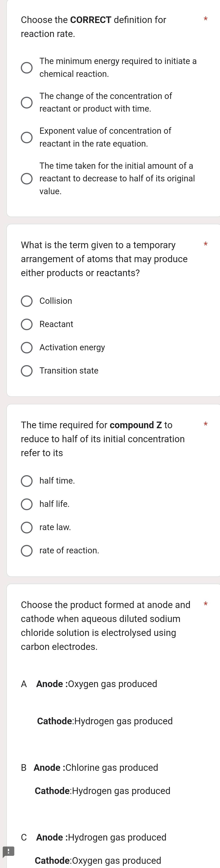Choose the Transition state radio button
The width and height of the screenshot is (220, 868).
pyautogui.click(x=27, y=371)
